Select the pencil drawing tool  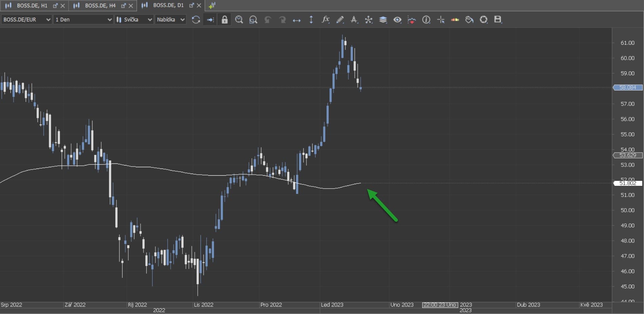[x=340, y=20]
